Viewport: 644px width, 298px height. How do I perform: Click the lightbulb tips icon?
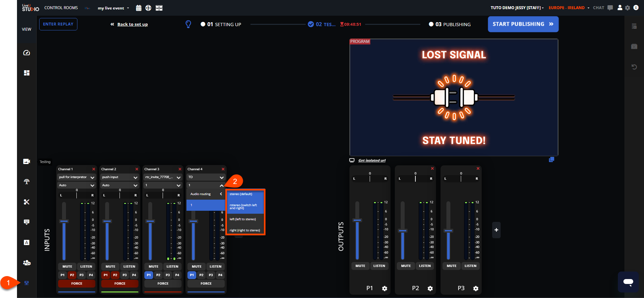[x=188, y=24]
